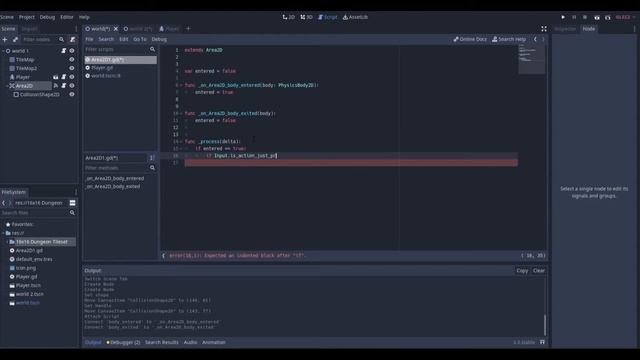Click the attach script icon in Scene dock
Viewport: 640px width, 360px height.
coord(73,40)
